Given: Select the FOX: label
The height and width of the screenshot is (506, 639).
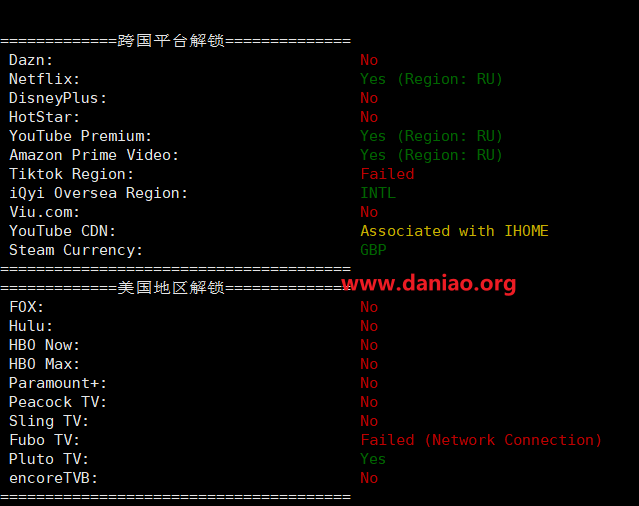Looking at the screenshot, I should pos(26,307).
